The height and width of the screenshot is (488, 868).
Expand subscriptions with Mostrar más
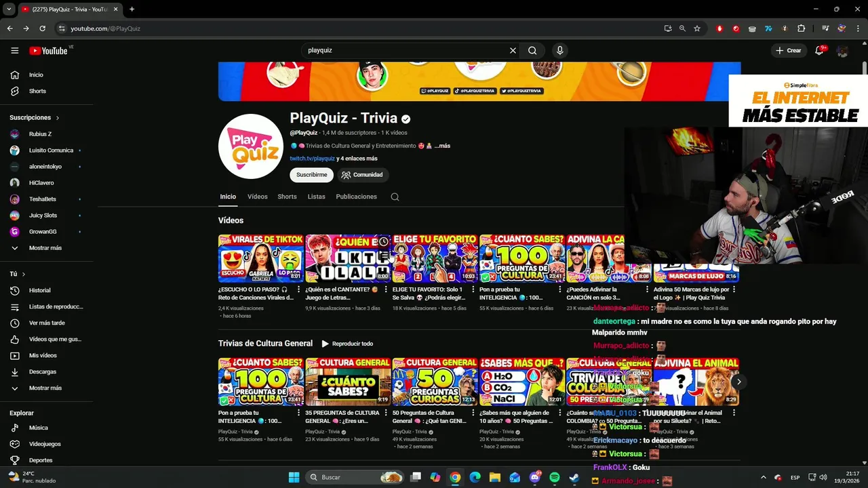coord(47,247)
